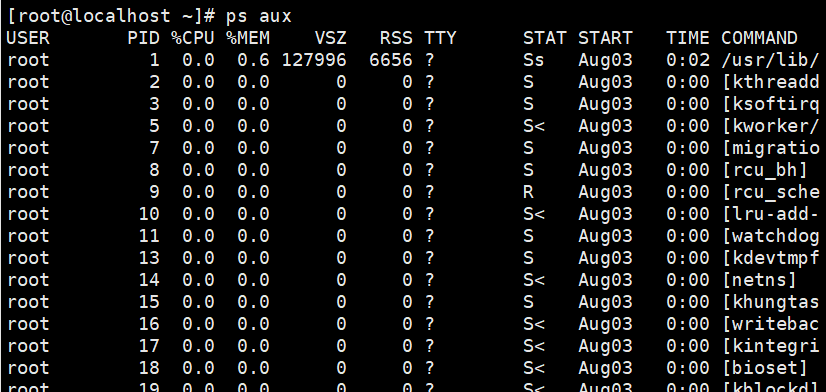
Task: Select the '[root@localhost ~]#' prompt
Action: pos(111,16)
